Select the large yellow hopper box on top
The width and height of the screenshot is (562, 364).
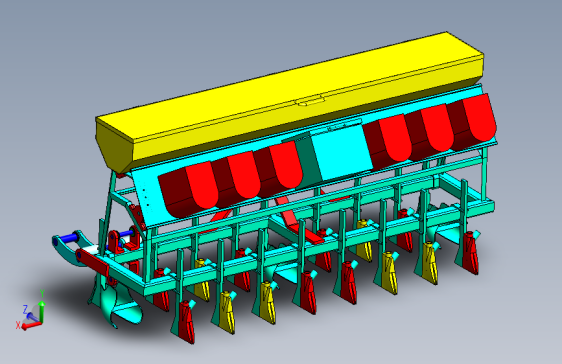[290, 102]
